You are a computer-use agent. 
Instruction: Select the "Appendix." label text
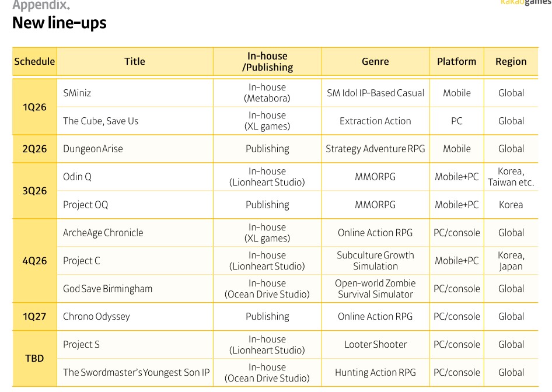[41, 5]
